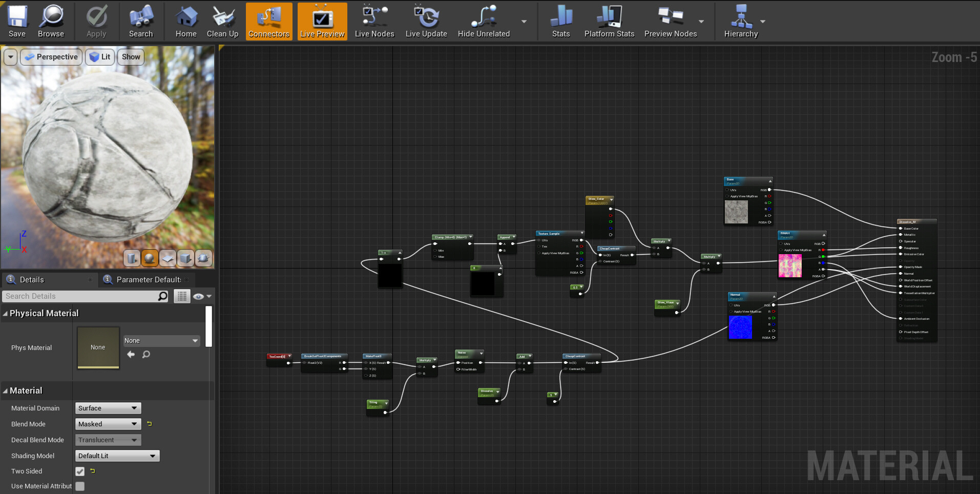Set preview mesh to the cube shape
Image resolution: width=980 pixels, height=494 pixels.
click(x=185, y=258)
